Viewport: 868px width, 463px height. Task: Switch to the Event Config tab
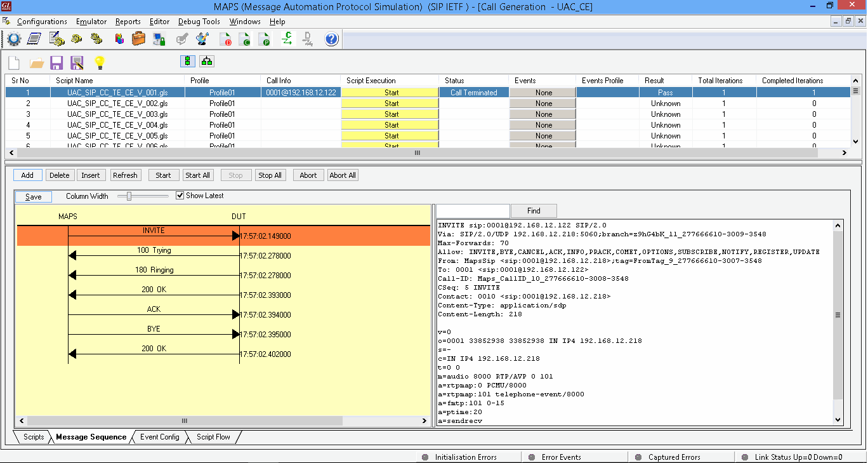[159, 437]
